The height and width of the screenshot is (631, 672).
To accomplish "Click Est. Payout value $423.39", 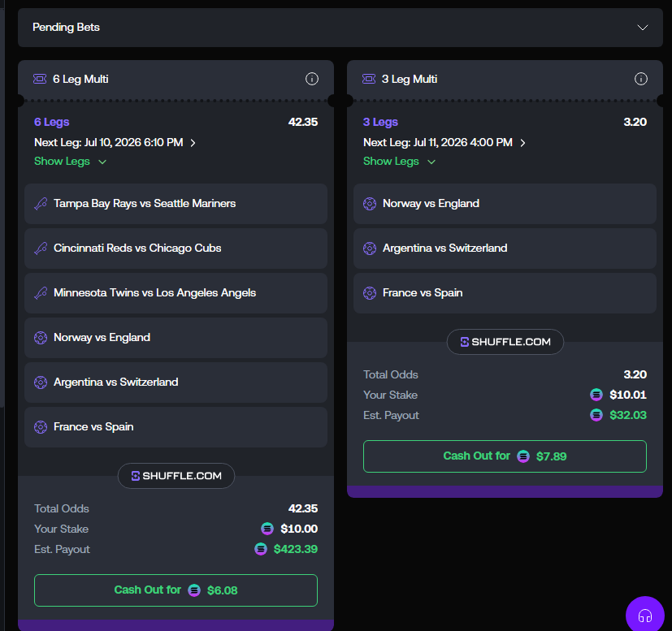I will (x=296, y=549).
